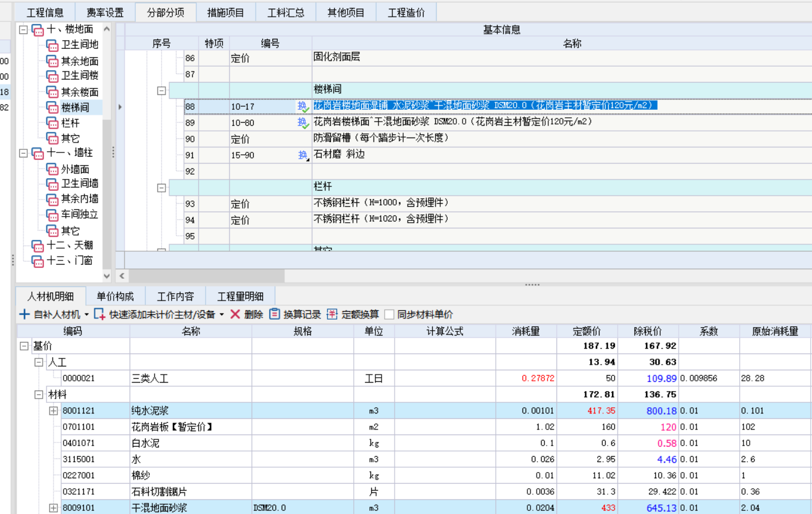Click the 十三、门窗 node icon
Viewport: 812px width, 514px height.
(38, 261)
